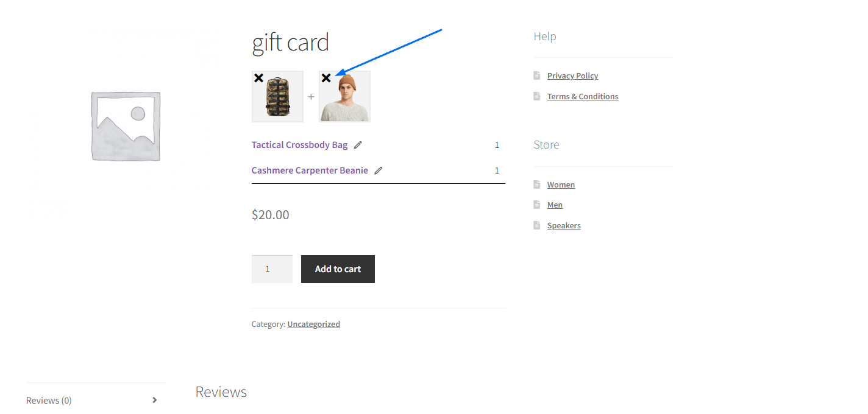Open the placeholder product image
868x414 pixels.
coord(126,127)
